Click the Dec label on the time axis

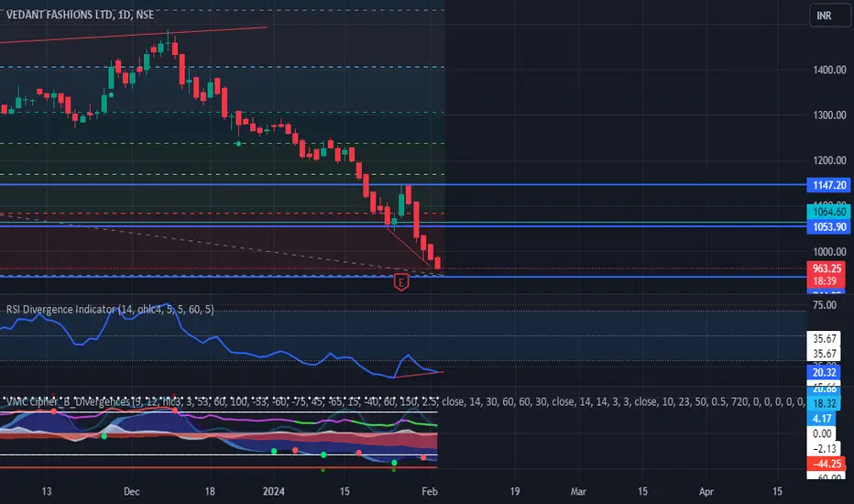(x=131, y=491)
